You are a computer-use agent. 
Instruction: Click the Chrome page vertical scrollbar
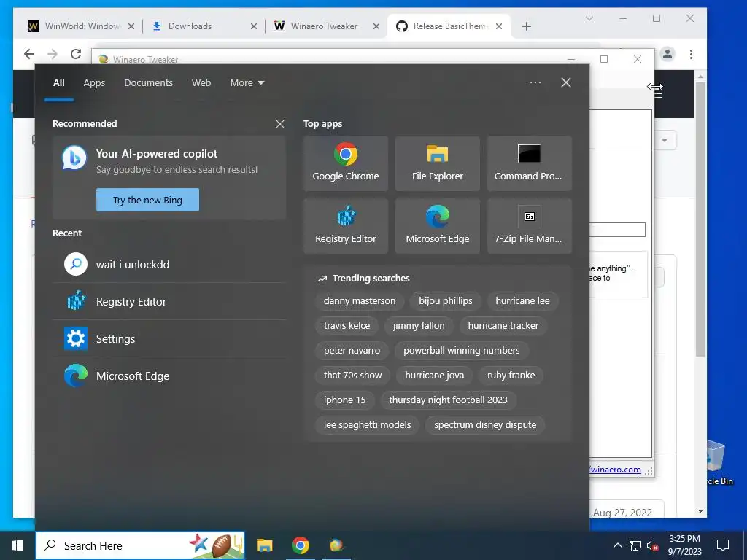tap(700, 220)
